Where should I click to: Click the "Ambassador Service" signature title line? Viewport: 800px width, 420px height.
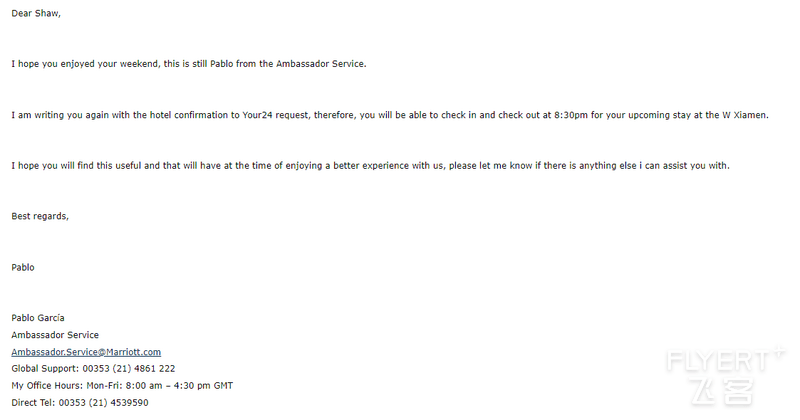(55, 335)
